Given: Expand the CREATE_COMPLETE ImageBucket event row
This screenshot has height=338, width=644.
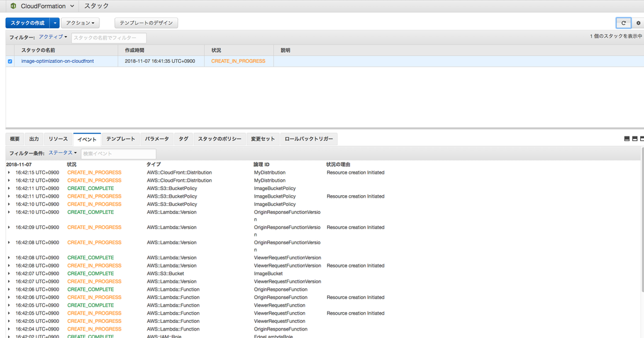Looking at the screenshot, I should [9, 273].
